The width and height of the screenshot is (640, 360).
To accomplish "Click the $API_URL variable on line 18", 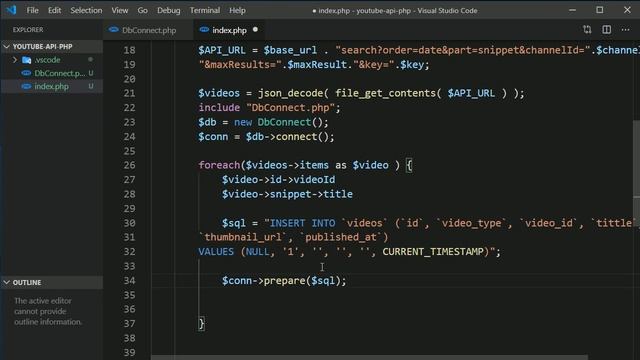I will coord(222,50).
